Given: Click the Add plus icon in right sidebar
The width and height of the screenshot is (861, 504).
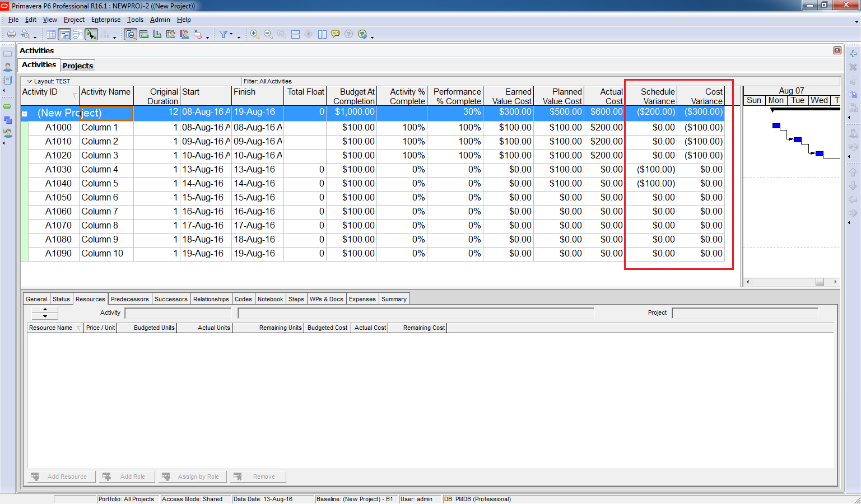Looking at the screenshot, I should [x=853, y=54].
